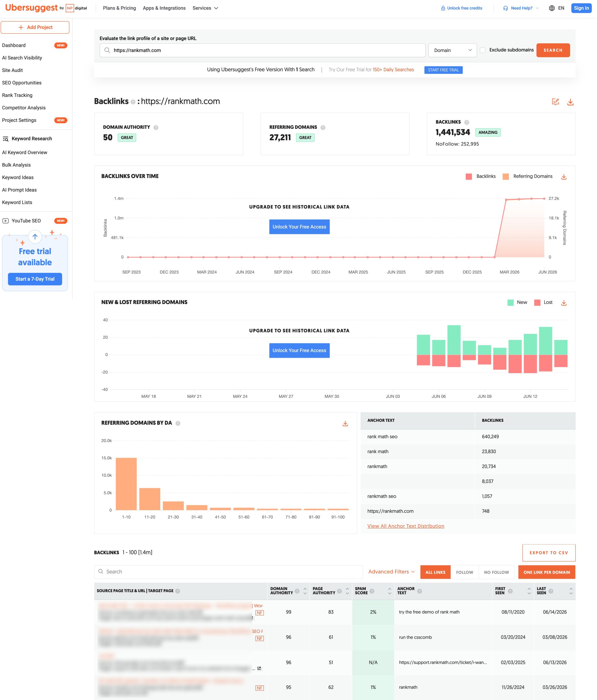Click the help icon in the Anchor Text column header

tap(419, 591)
